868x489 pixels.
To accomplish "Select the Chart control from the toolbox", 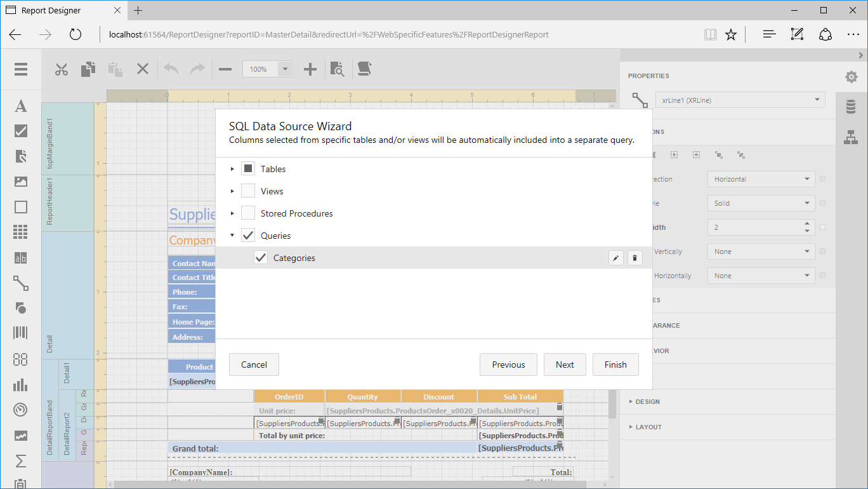I will pos(20,385).
